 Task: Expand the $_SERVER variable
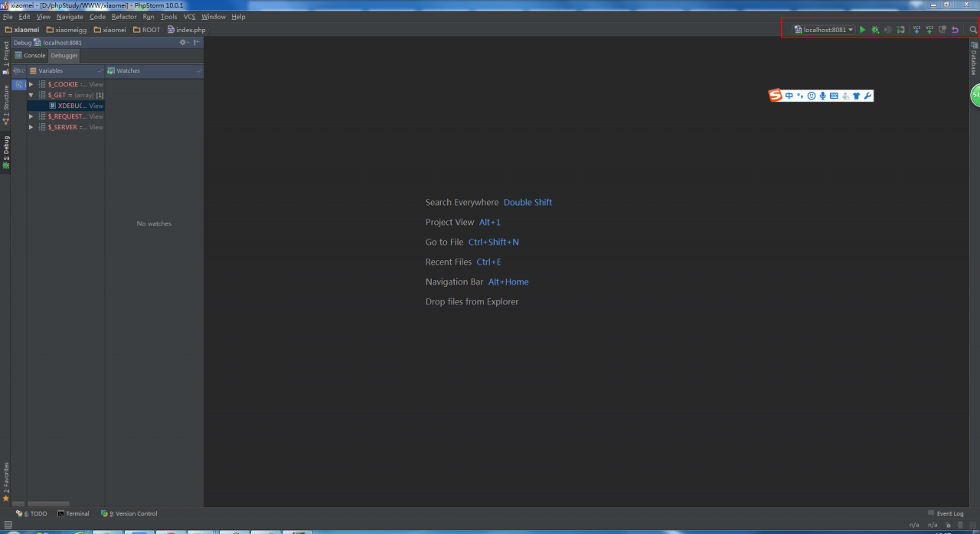click(31, 127)
